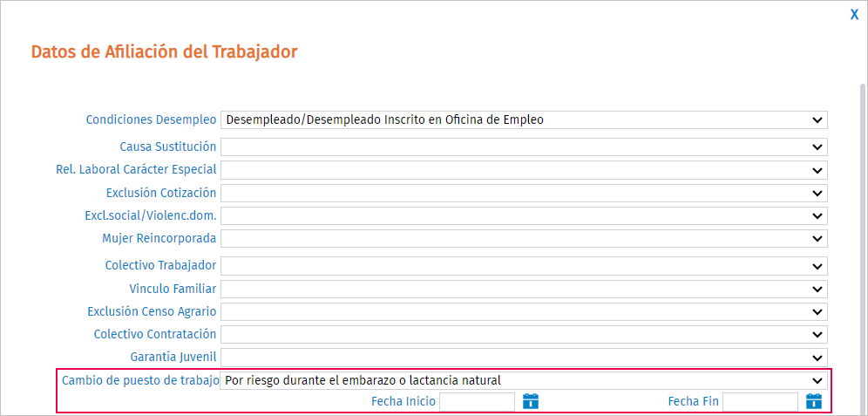Image resolution: width=868 pixels, height=416 pixels.
Task: Click the Causa Sustitución label
Action: 167,147
